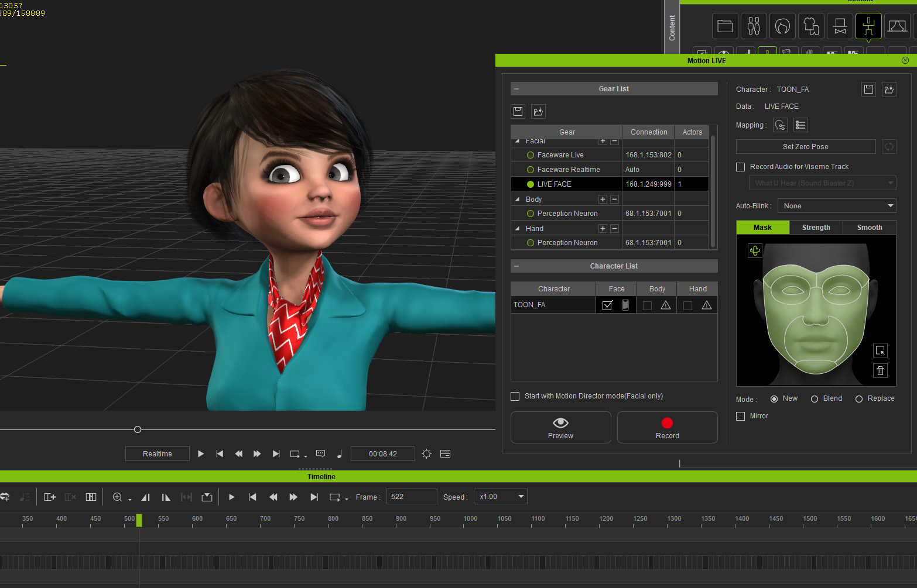The image size is (917, 588).
Task: Toggle the Mirror checkbox
Action: tap(740, 416)
